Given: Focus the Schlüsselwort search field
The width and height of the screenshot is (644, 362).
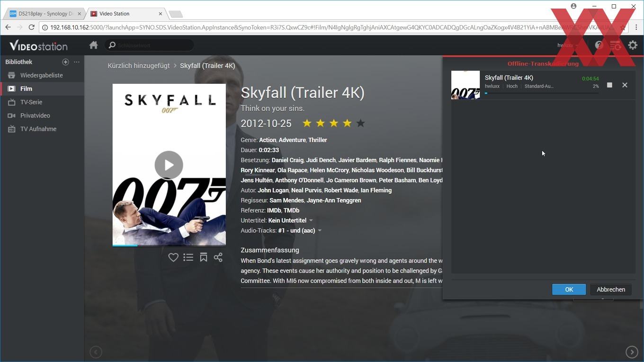Looking at the screenshot, I should coord(150,45).
